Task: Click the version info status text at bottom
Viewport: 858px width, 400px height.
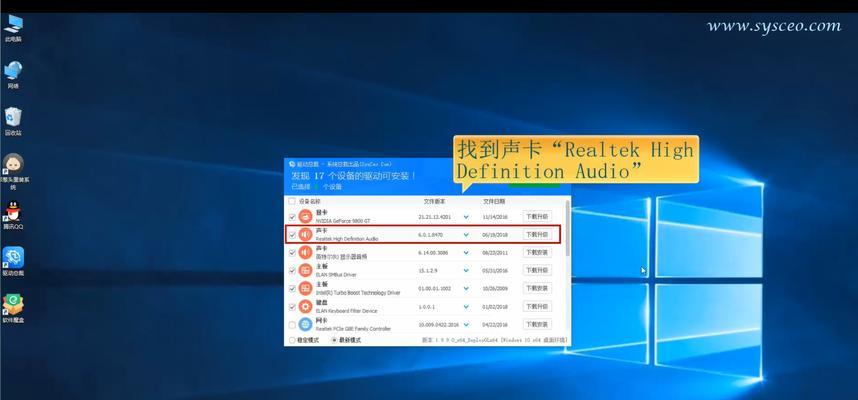Action: point(494,340)
